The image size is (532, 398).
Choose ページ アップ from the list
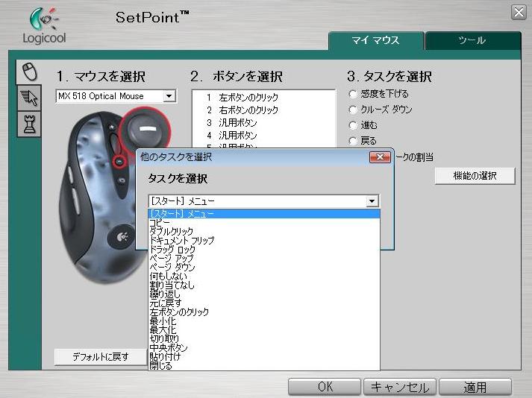click(x=264, y=258)
